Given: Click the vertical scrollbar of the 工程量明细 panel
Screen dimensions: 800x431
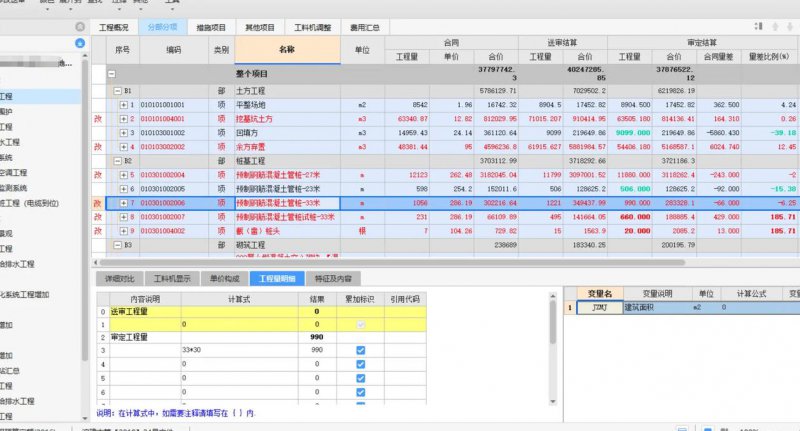Looking at the screenshot, I should pos(553,321).
